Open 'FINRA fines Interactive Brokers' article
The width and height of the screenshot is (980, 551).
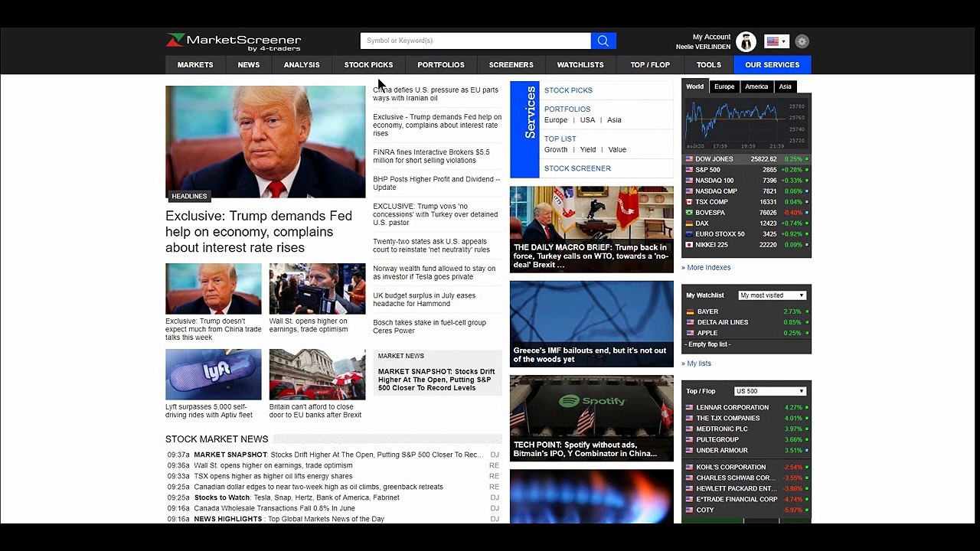click(431, 156)
